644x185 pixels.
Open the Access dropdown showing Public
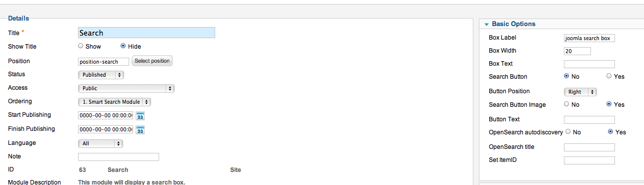pos(126,88)
